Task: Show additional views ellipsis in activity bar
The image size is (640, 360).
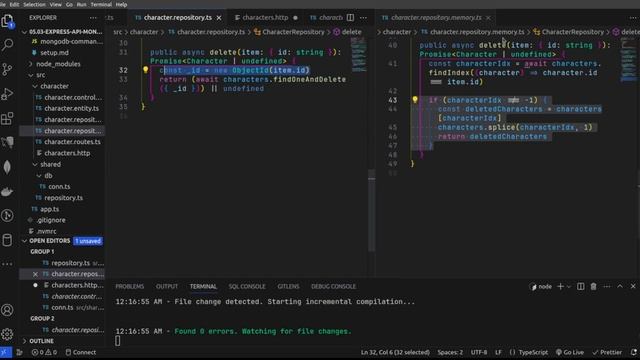Action: (x=7, y=264)
